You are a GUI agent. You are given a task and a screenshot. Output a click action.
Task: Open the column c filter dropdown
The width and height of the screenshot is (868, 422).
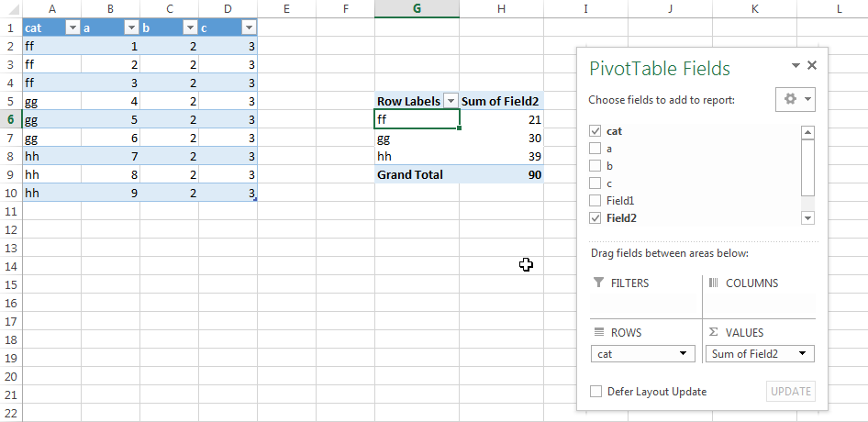click(x=249, y=28)
